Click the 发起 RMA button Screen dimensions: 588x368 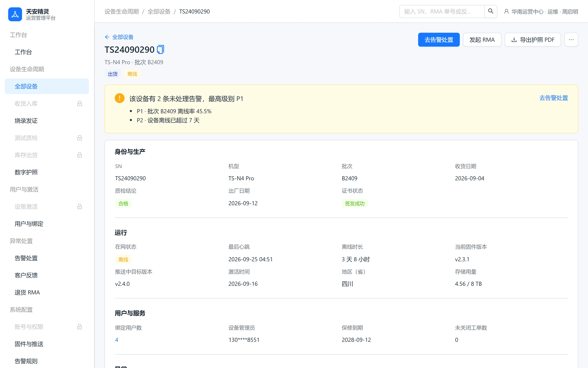(x=482, y=40)
